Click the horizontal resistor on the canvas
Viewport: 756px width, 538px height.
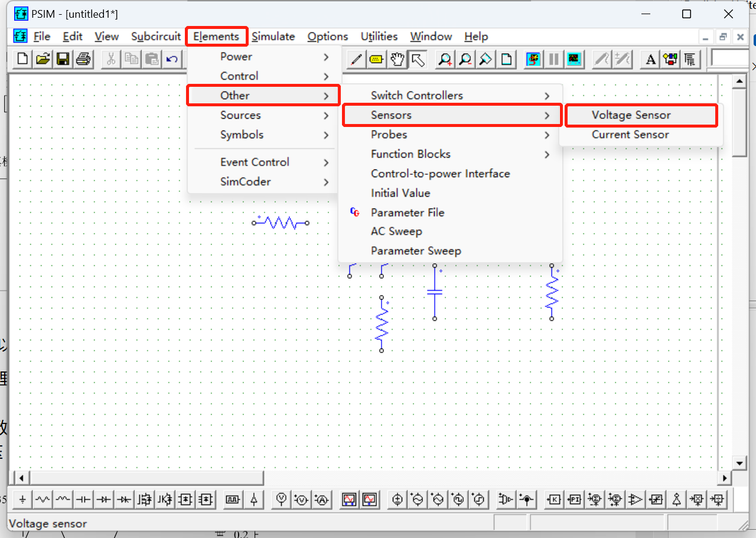tap(281, 223)
